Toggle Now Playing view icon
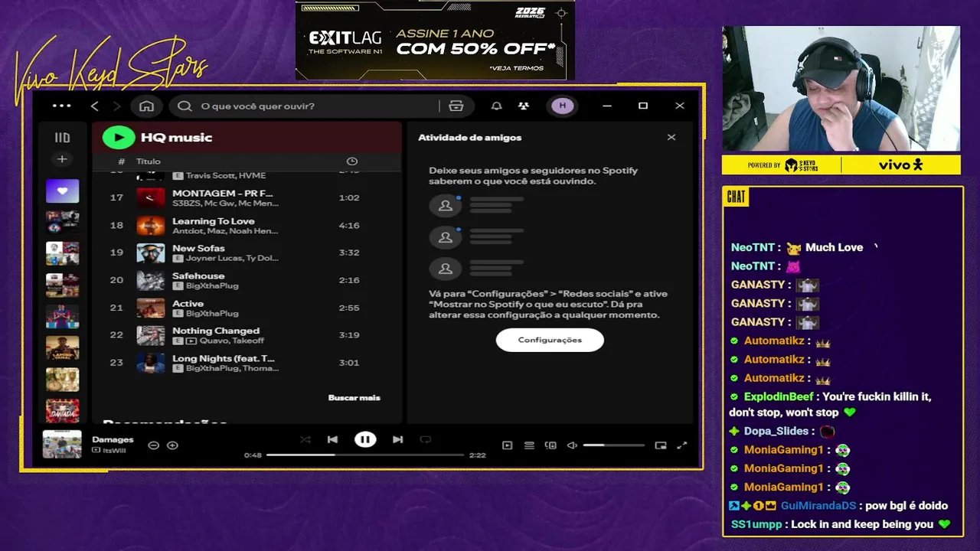The height and width of the screenshot is (551, 980). pyautogui.click(x=507, y=445)
